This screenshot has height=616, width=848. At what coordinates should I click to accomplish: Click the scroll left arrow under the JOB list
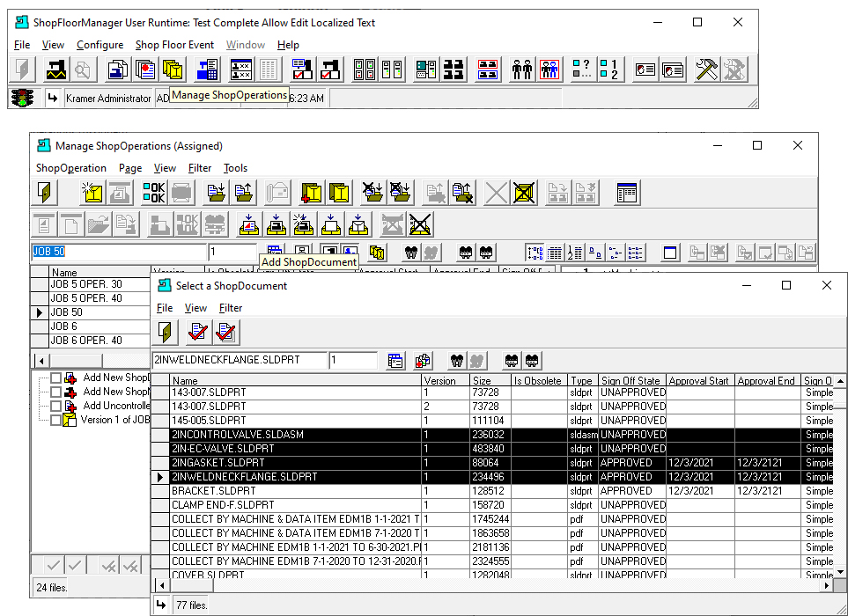pos(41,361)
